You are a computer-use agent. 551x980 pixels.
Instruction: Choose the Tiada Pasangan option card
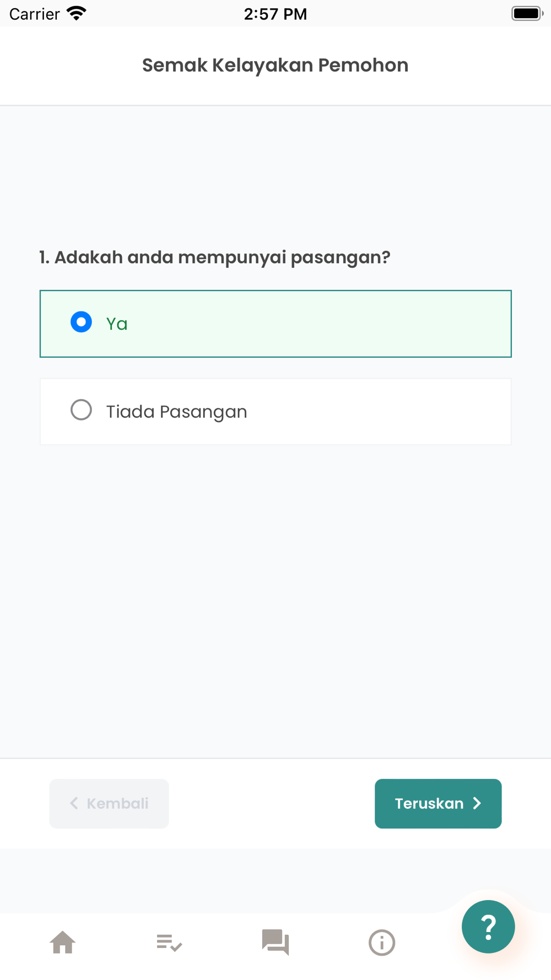(x=275, y=412)
